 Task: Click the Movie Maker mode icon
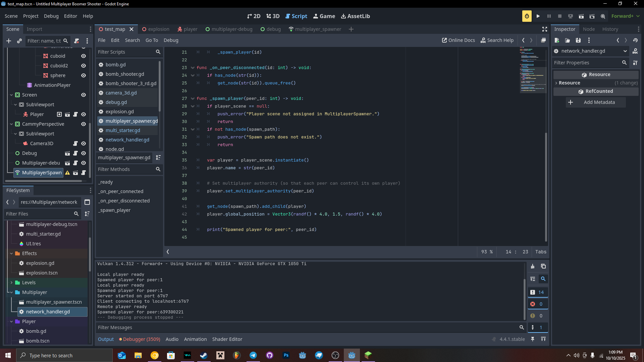(x=603, y=16)
